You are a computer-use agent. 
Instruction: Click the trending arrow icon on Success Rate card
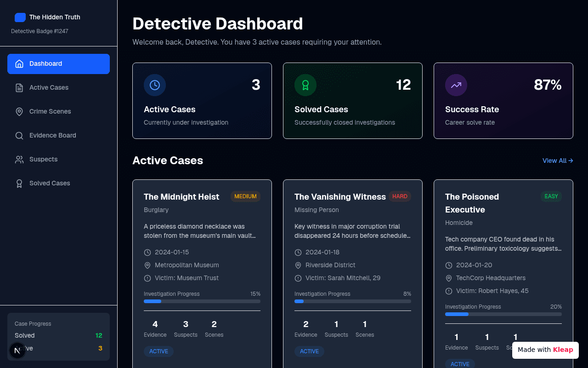click(456, 85)
